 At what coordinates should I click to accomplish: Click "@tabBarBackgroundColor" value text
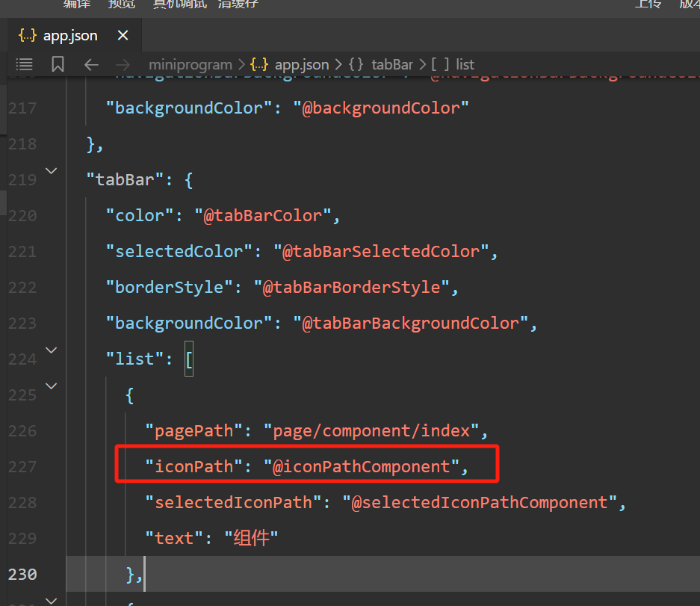[x=411, y=324]
